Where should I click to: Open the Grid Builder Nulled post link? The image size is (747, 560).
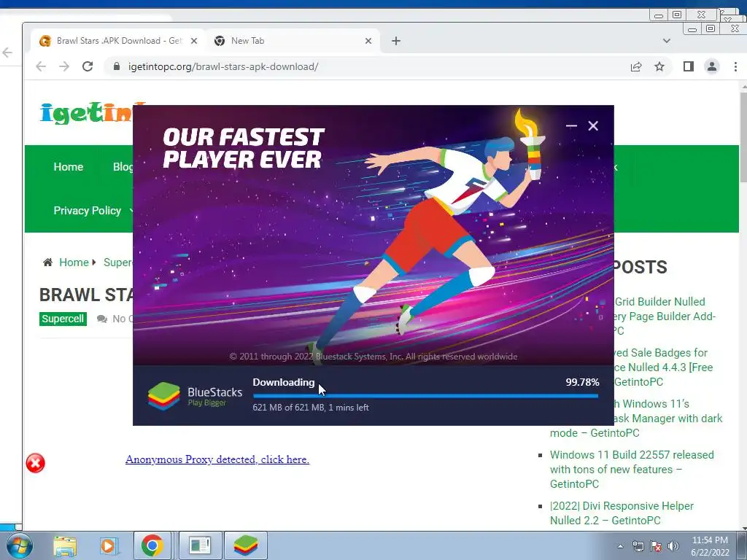(x=665, y=316)
